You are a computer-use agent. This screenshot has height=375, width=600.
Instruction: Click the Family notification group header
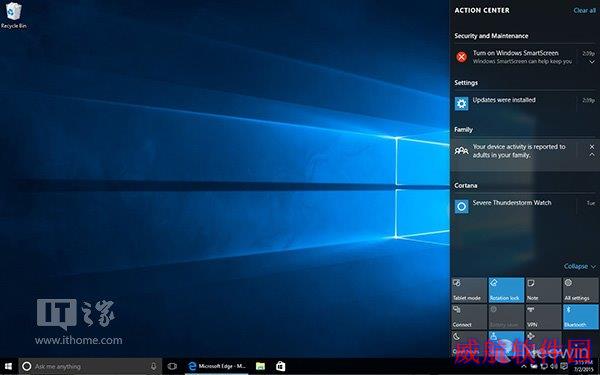[x=463, y=129]
